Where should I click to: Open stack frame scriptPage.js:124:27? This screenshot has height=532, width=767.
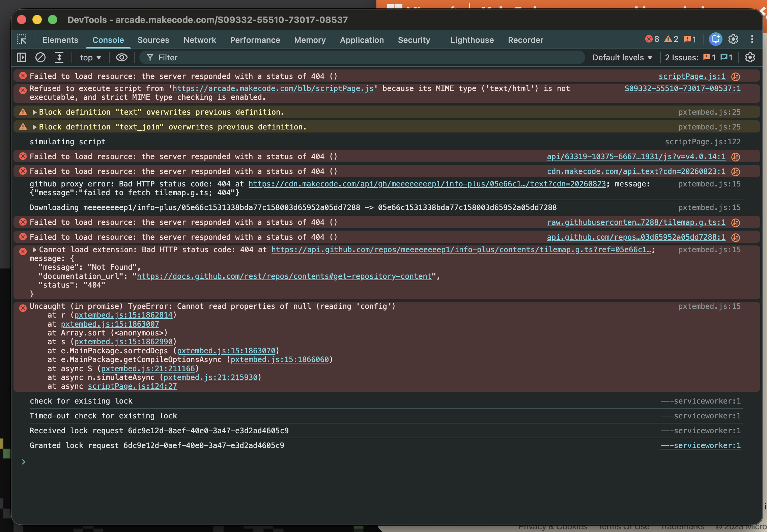(132, 386)
